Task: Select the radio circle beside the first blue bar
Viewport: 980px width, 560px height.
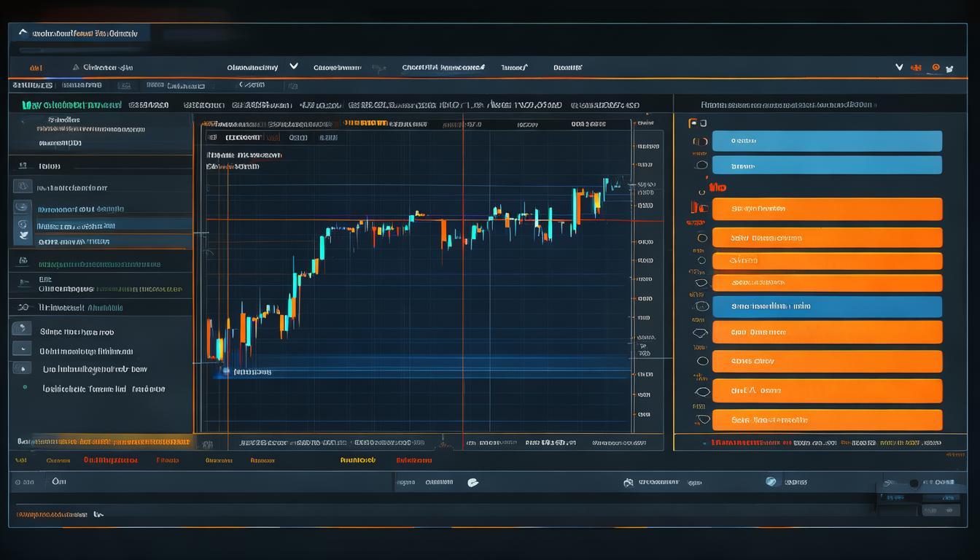Action: tap(700, 141)
